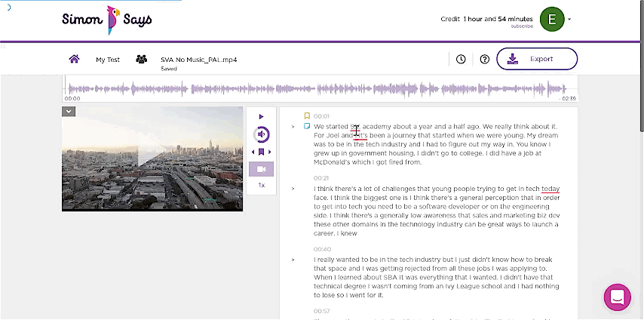Viewport: 644px width, 320px height.
Task: Open the version history clock icon
Action: pos(461,59)
